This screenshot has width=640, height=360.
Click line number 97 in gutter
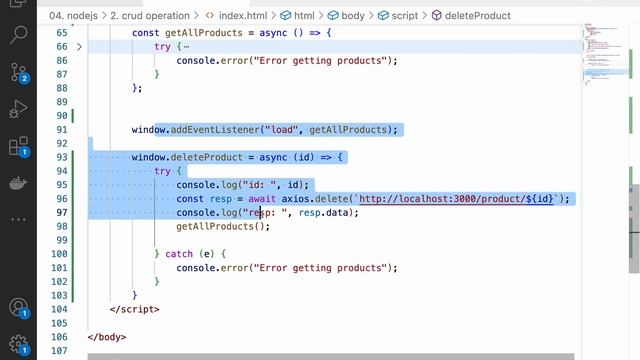point(62,213)
